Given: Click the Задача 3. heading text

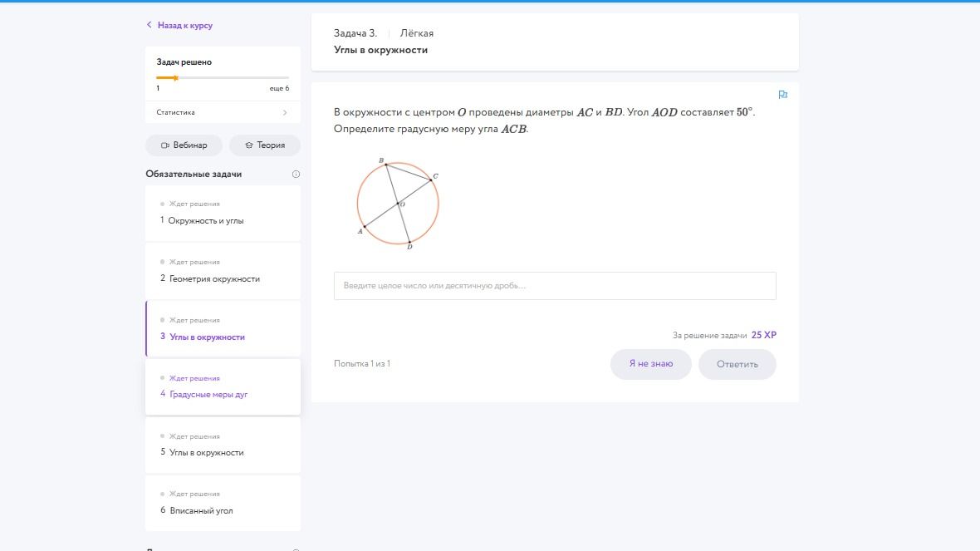Looking at the screenshot, I should 355,33.
